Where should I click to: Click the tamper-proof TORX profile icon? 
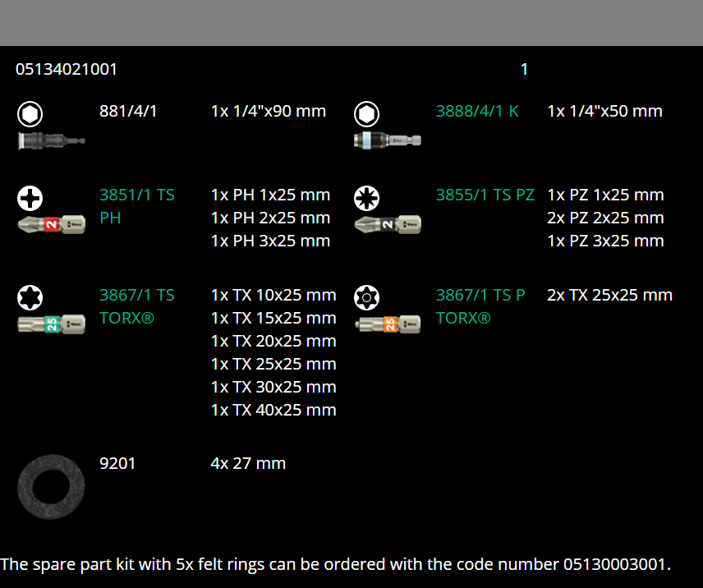(x=366, y=297)
